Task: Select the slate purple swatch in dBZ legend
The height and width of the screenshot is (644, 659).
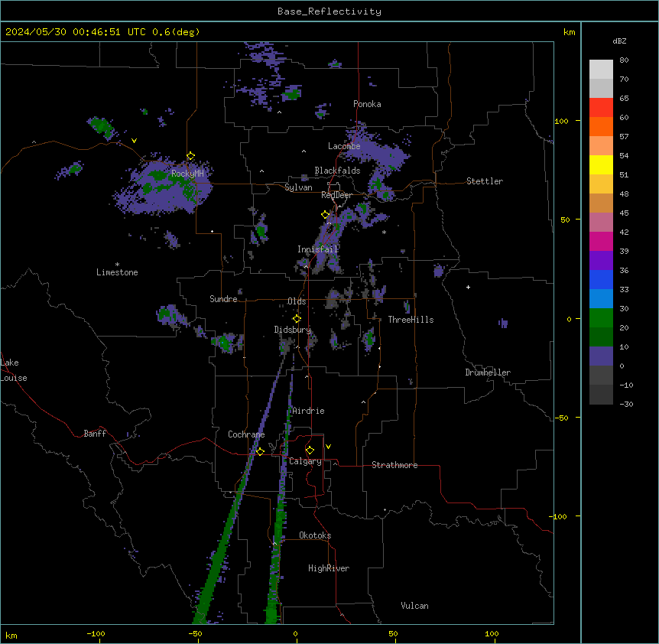Action: click(601, 356)
